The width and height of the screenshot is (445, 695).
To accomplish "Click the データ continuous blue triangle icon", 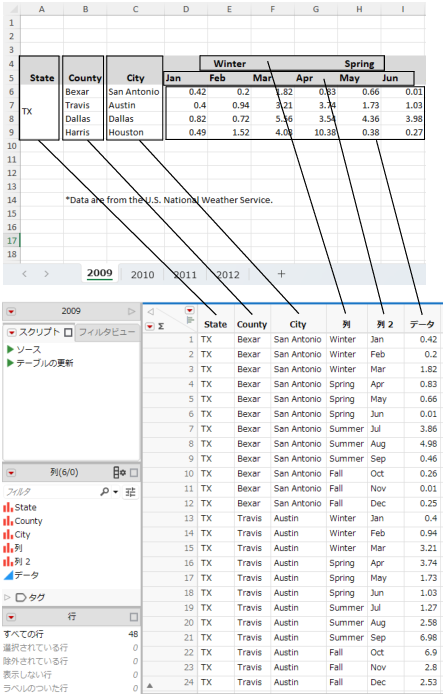I will tap(8, 575).
